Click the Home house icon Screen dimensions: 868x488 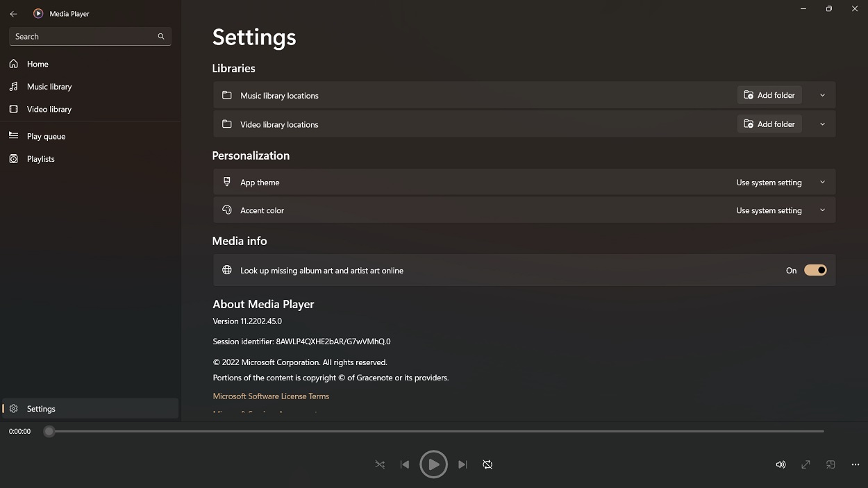coord(13,64)
